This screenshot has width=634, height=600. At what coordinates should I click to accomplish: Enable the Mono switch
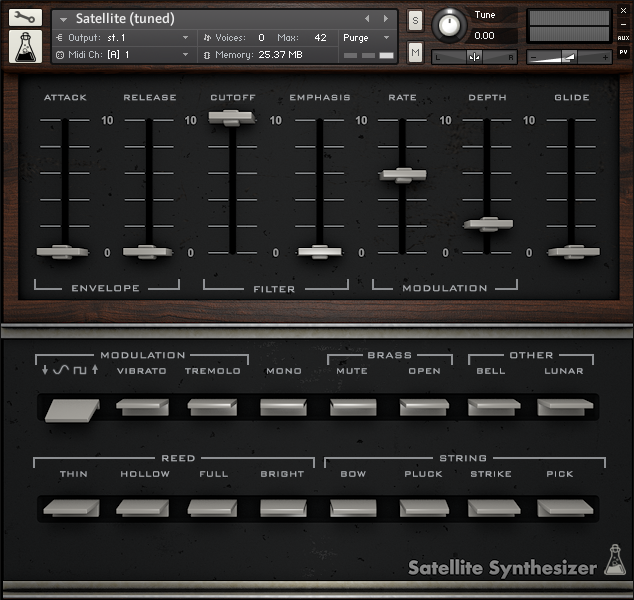283,407
